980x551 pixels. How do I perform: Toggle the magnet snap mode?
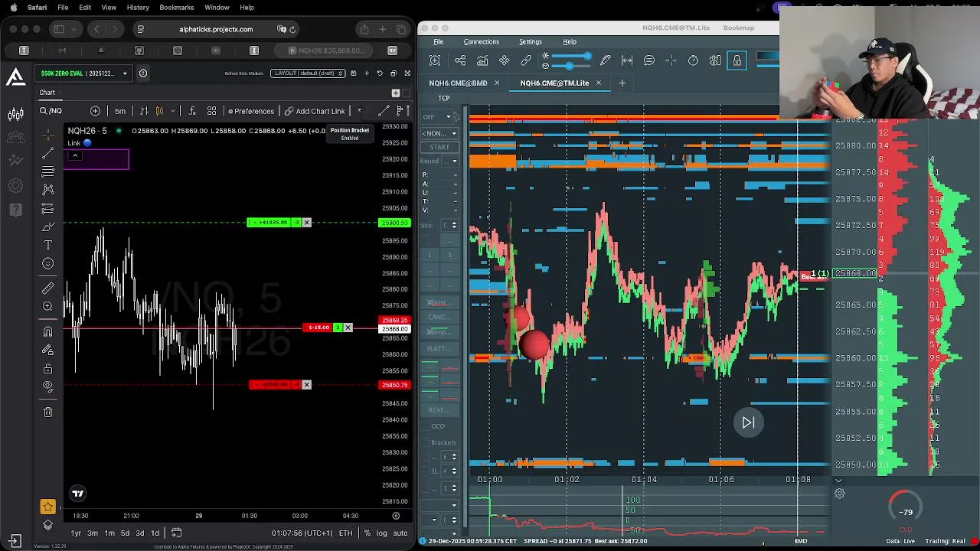pyautogui.click(x=47, y=331)
